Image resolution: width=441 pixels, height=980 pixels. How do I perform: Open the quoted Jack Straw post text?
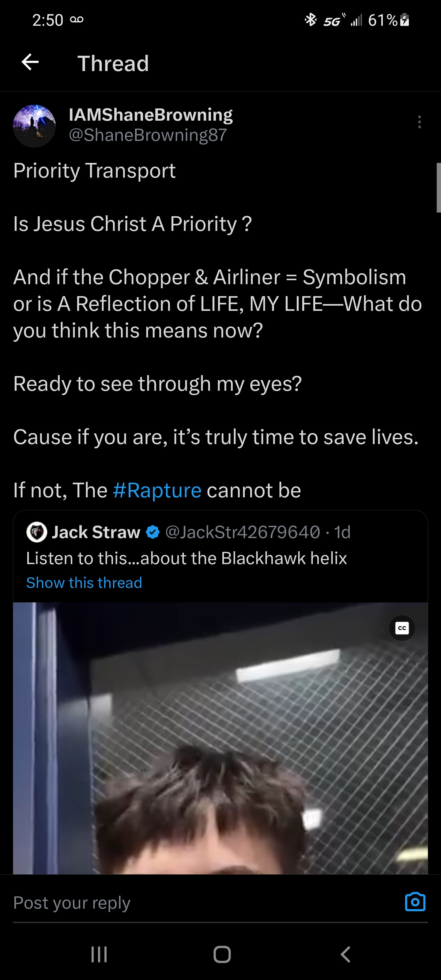187,559
